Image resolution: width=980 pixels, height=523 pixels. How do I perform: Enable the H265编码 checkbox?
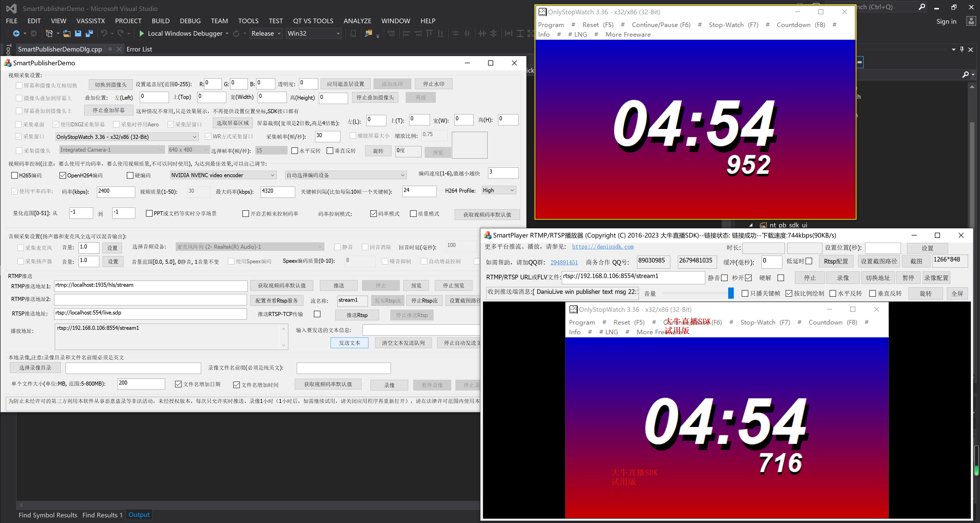point(15,175)
